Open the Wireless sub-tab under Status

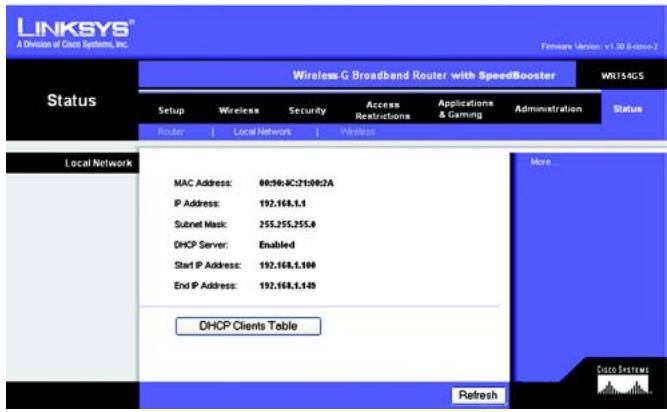(358, 132)
